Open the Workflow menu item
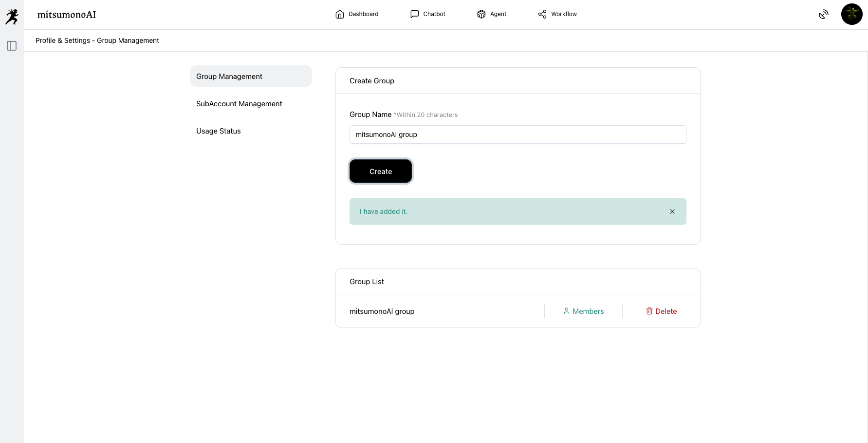This screenshot has width=868, height=443. pos(564,14)
